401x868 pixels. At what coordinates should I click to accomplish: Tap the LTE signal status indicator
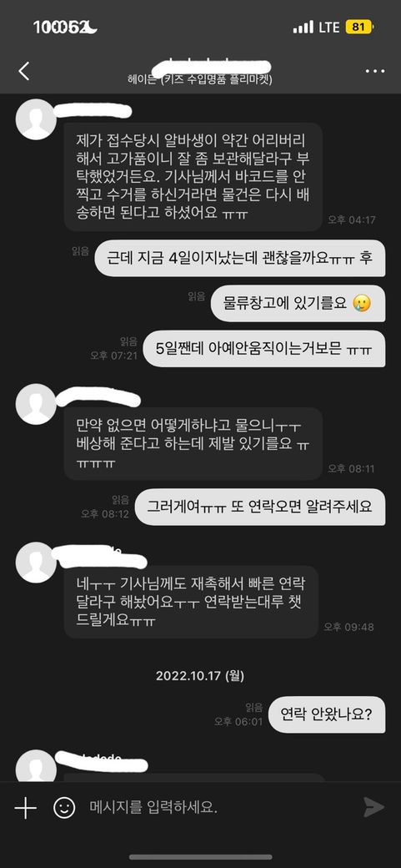coord(316,27)
